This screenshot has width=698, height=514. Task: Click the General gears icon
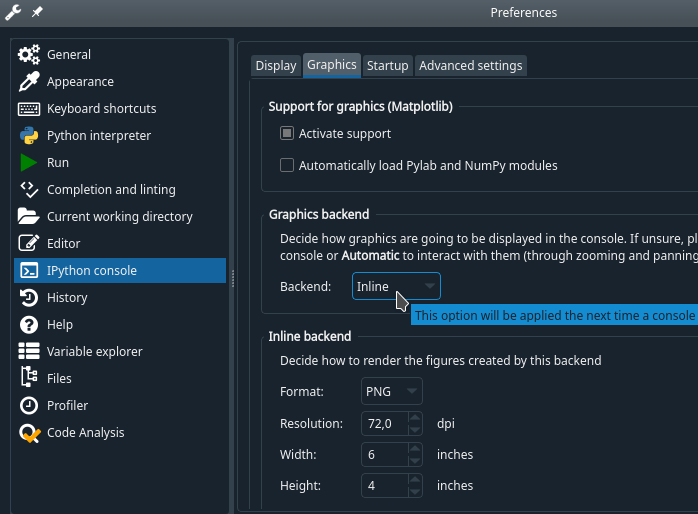tap(29, 55)
